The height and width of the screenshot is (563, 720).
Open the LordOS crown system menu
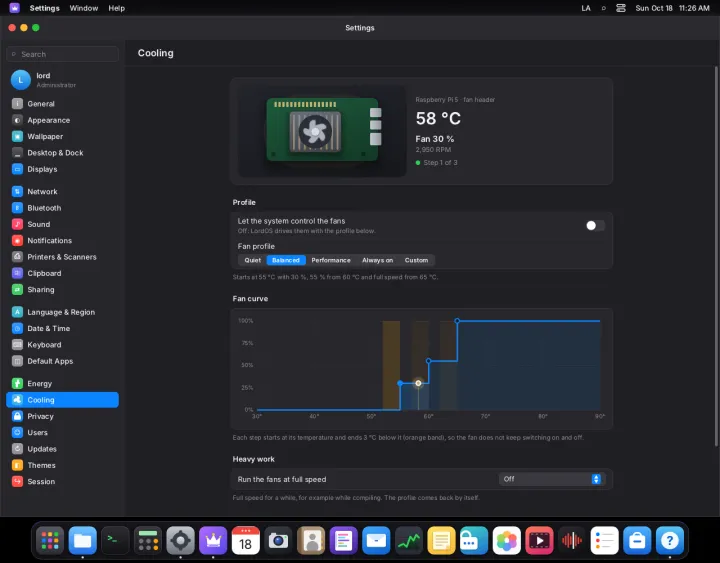(15, 8)
